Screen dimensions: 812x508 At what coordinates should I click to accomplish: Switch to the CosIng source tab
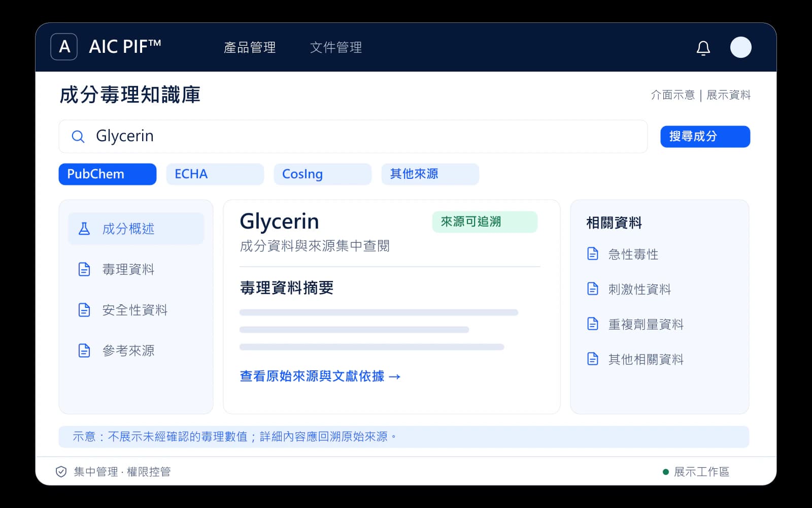(x=323, y=174)
